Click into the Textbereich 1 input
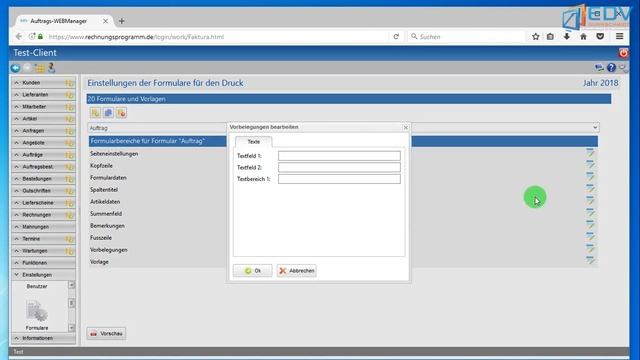640x360 pixels. (x=339, y=179)
